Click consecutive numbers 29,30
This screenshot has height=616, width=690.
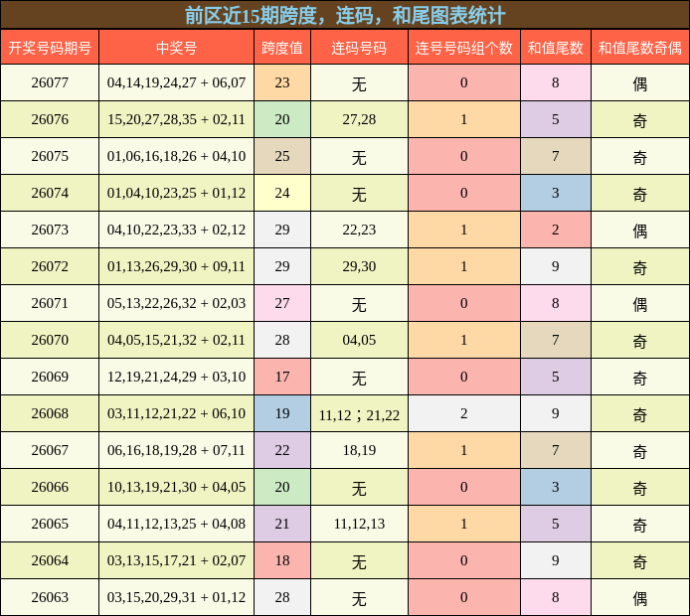[359, 266]
